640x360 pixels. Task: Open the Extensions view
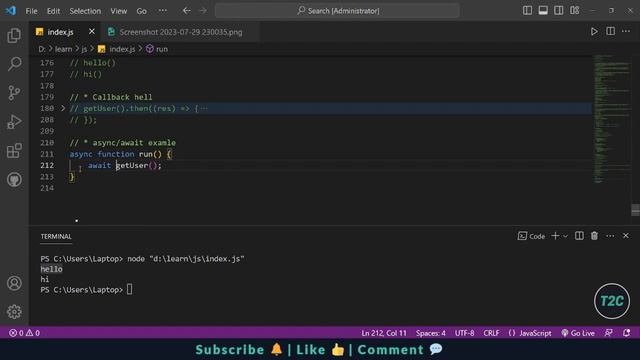[14, 151]
